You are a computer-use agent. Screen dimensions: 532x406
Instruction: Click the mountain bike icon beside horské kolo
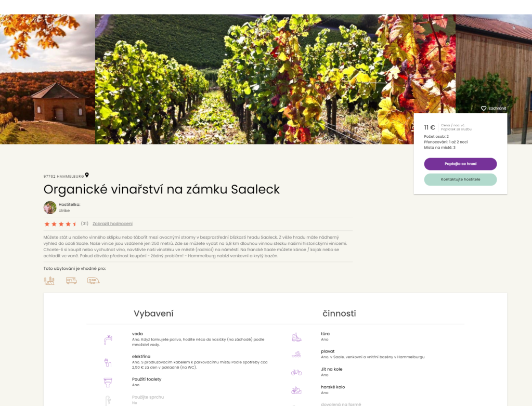click(x=296, y=390)
